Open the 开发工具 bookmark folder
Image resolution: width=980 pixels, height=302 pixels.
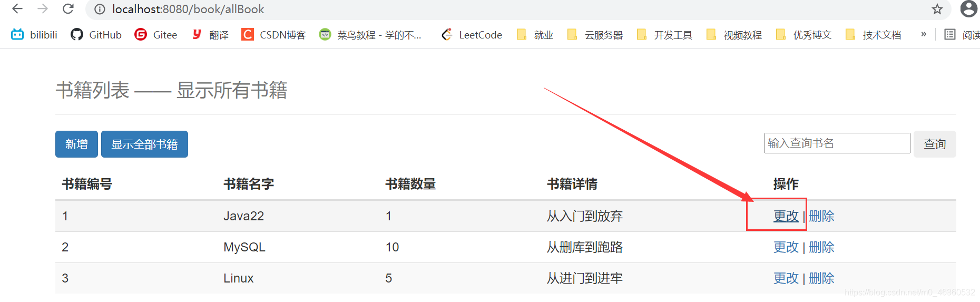664,35
